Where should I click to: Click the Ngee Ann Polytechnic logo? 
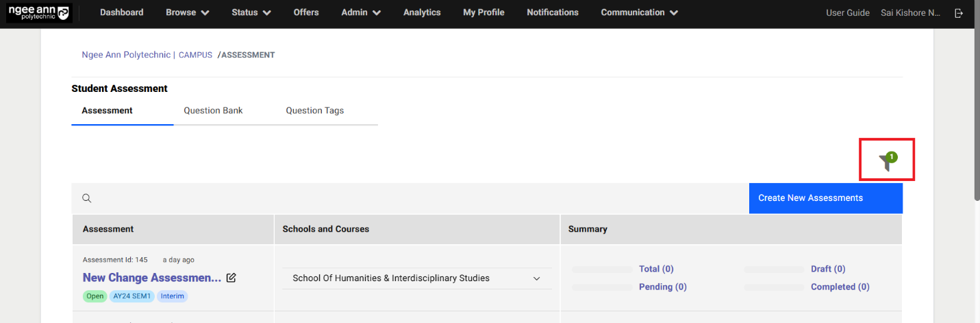[39, 13]
